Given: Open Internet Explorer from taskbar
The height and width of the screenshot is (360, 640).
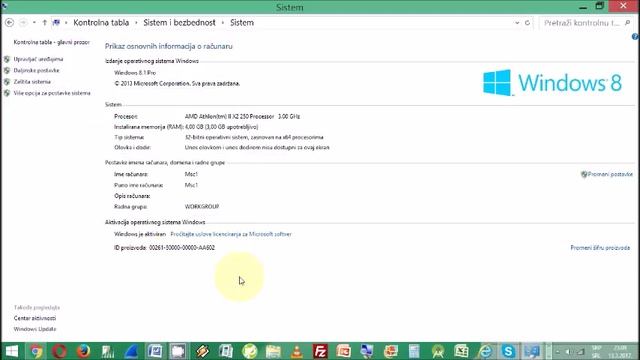Looking at the screenshot, I should click(x=485, y=351).
